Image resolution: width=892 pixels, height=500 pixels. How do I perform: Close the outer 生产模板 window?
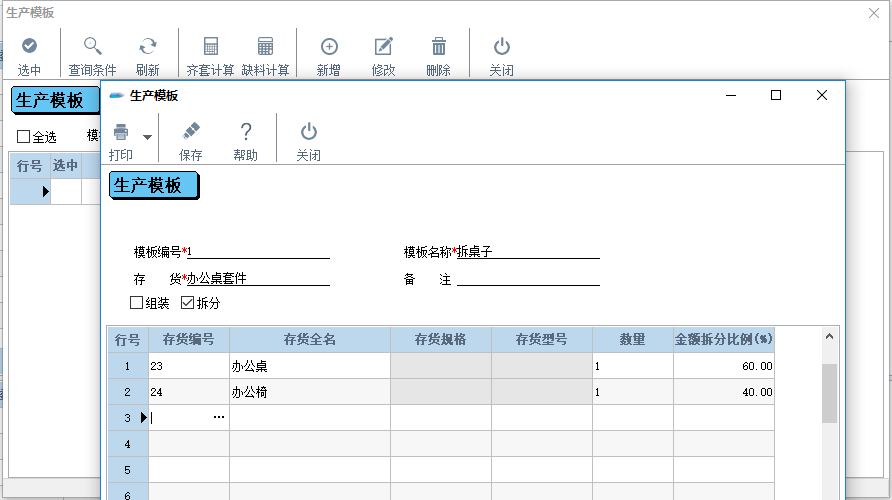point(874,13)
